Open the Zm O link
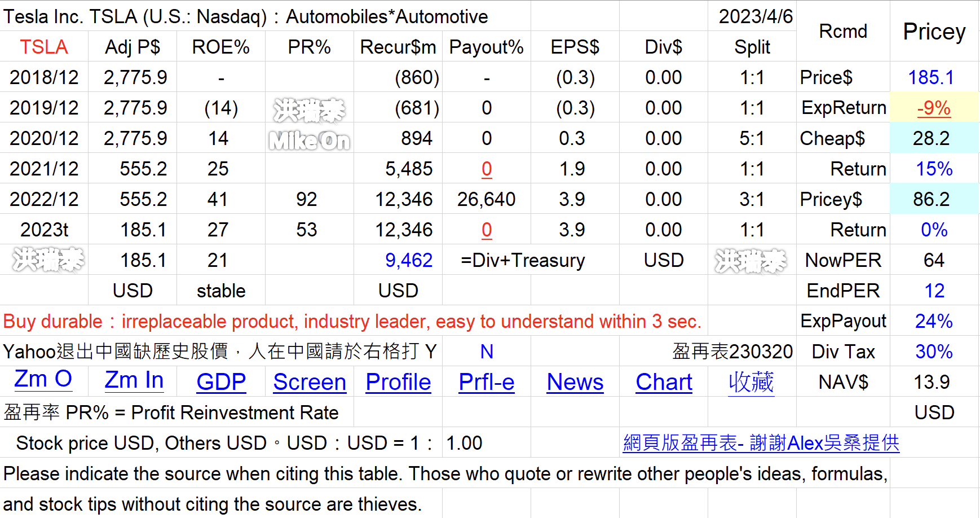980x518 pixels. [43, 380]
